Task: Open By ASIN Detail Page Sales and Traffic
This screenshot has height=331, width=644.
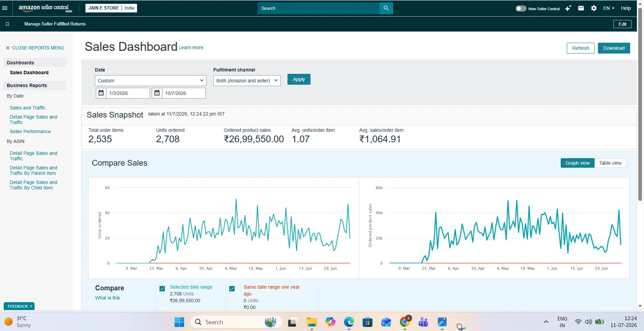Action: (33, 156)
